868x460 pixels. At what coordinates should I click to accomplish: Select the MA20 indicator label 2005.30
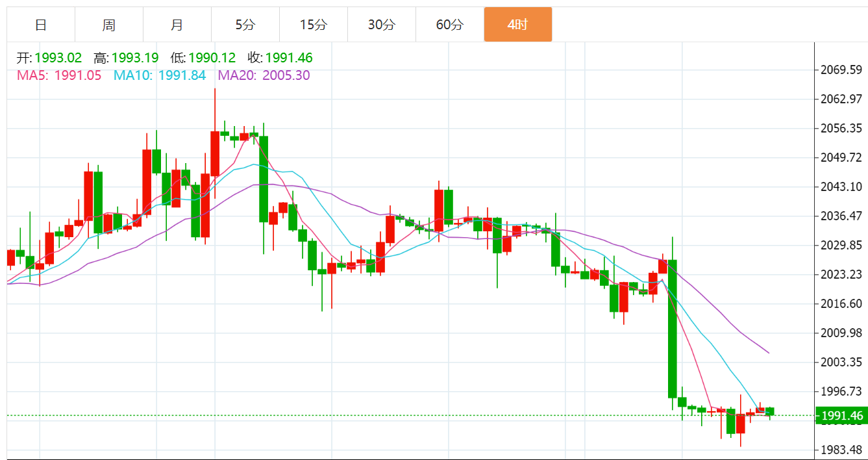pyautogui.click(x=264, y=75)
